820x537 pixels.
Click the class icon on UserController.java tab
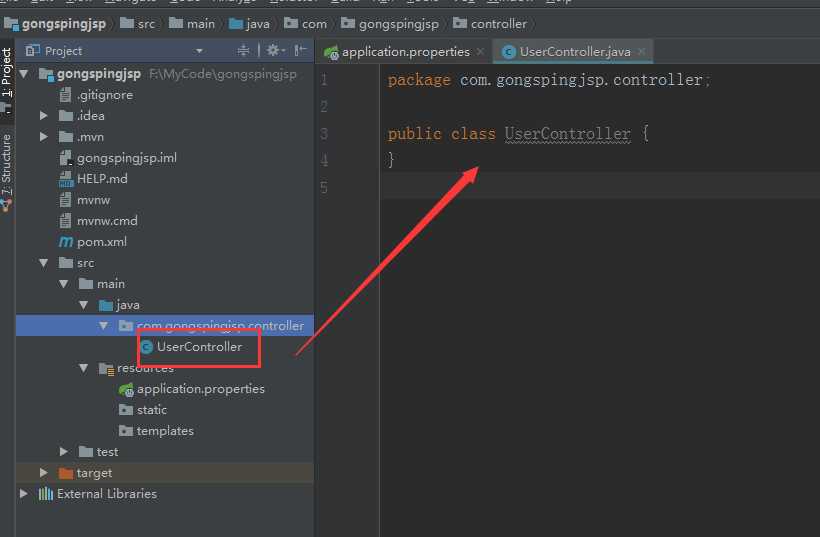click(x=509, y=52)
